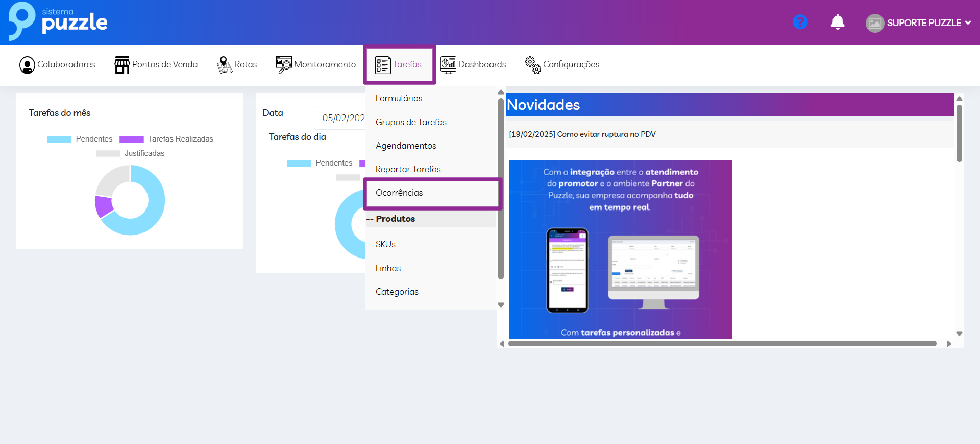
Task: Select Formulários from the Tarefas menu
Action: click(399, 98)
